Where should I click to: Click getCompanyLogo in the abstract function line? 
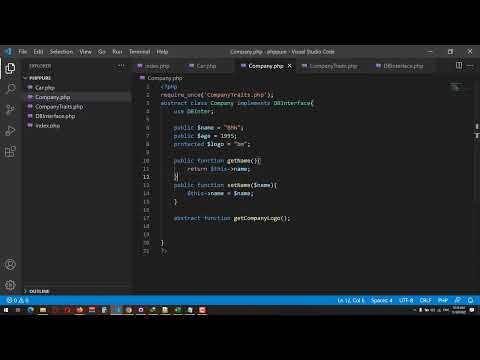click(x=257, y=218)
